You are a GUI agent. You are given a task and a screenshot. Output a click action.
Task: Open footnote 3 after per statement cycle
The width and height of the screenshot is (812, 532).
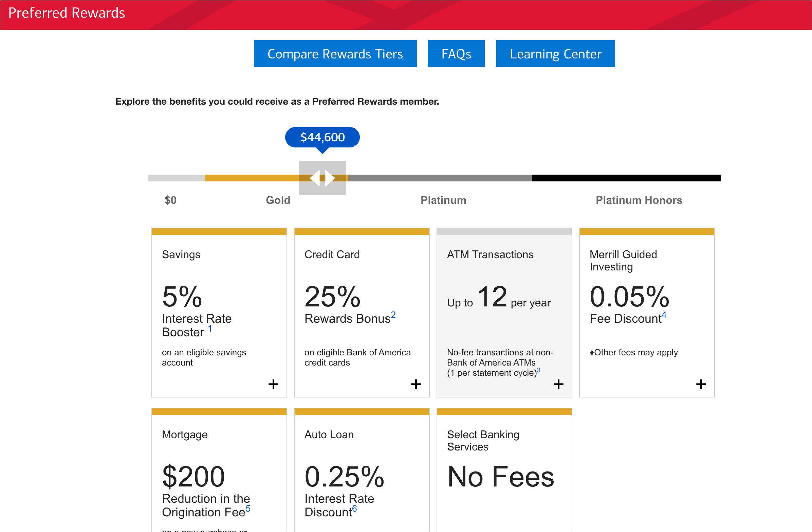(x=538, y=370)
